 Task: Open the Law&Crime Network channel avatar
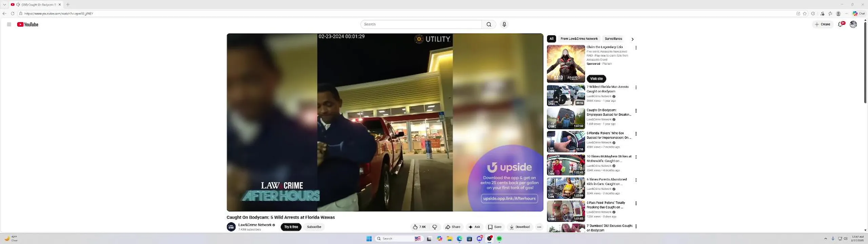point(231,227)
